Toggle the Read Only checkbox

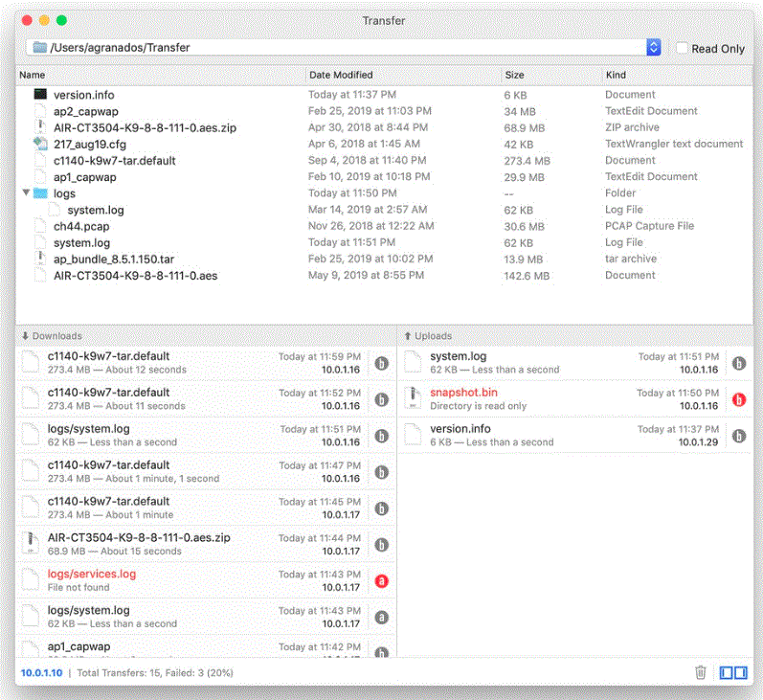(683, 48)
